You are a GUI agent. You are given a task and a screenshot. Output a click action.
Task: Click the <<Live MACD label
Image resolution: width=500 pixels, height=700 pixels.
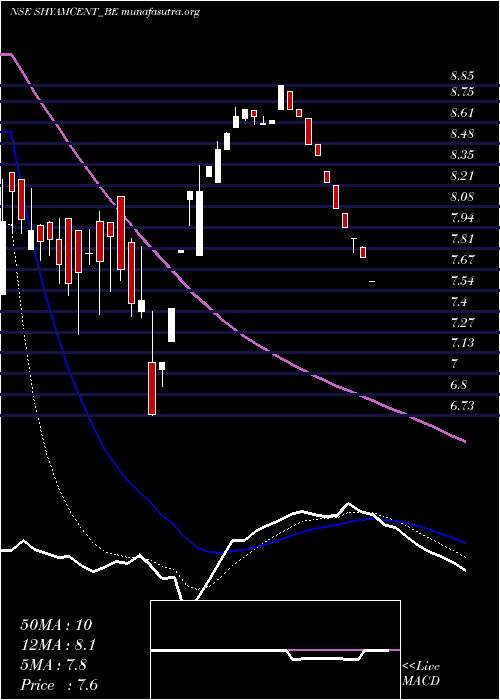pos(421,674)
